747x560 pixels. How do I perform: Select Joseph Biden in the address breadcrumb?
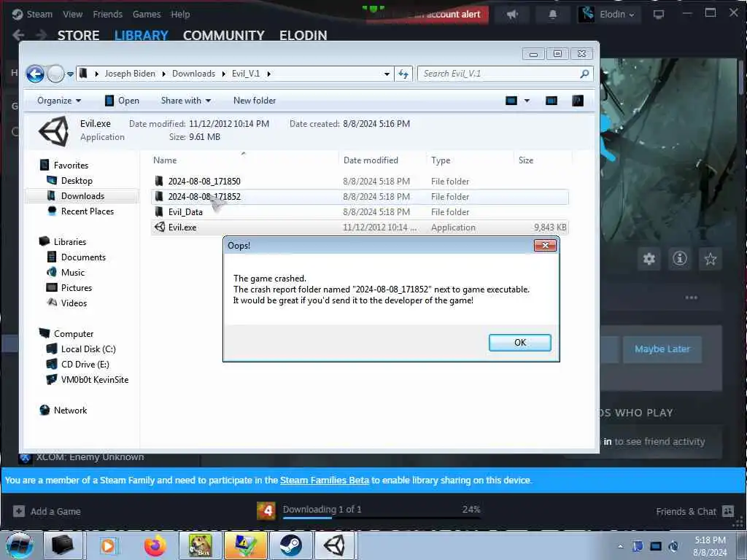click(130, 74)
